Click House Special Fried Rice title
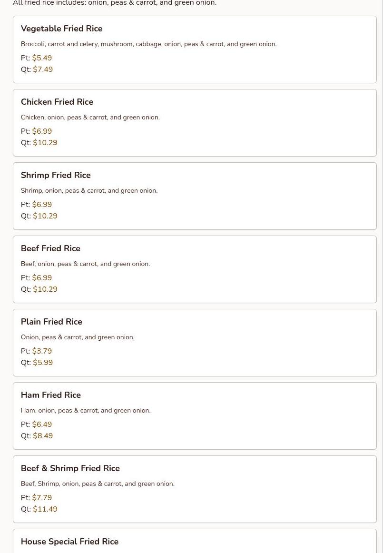Screen dimensions: 392x553 pyautogui.click(x=69, y=542)
